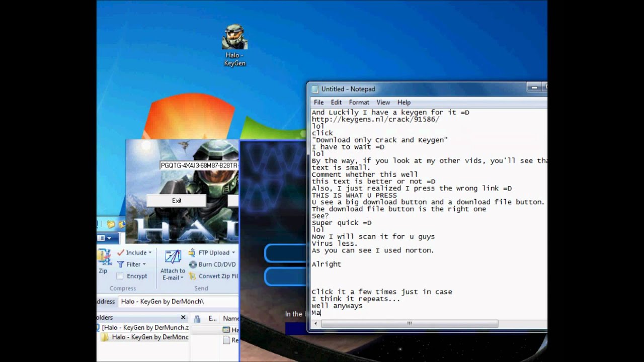Screen dimensions: 644x362
Task: Select 'Halo - KeyGen by DerMönc' folder in tree
Action: tap(150, 337)
